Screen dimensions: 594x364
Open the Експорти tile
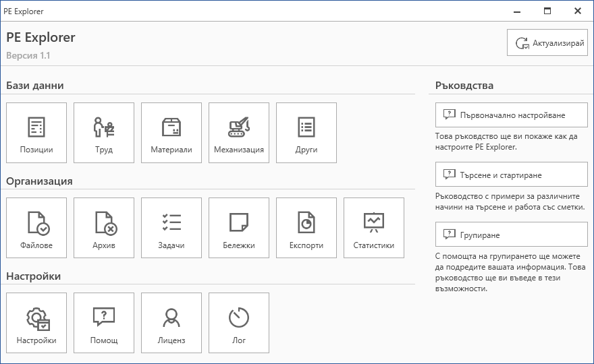[306, 228]
